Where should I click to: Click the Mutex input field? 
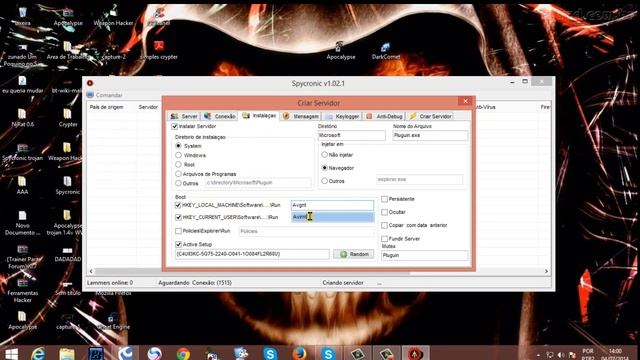pyautogui.click(x=424, y=255)
